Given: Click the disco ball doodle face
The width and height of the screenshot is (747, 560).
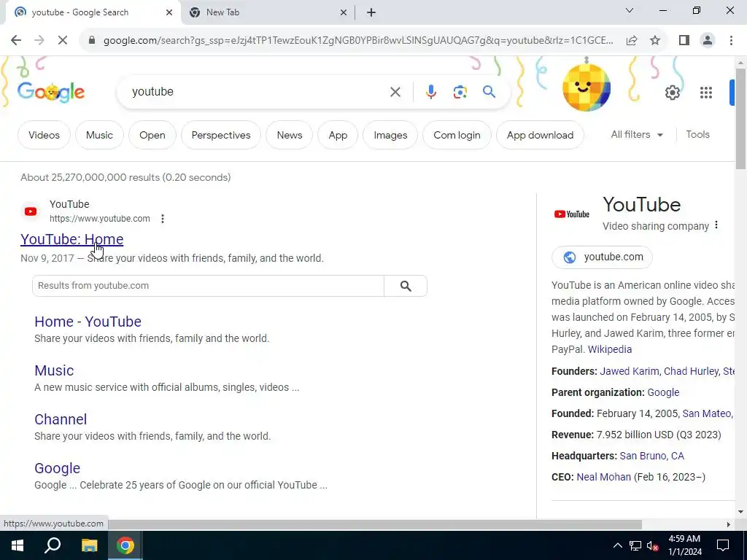Looking at the screenshot, I should click(586, 87).
